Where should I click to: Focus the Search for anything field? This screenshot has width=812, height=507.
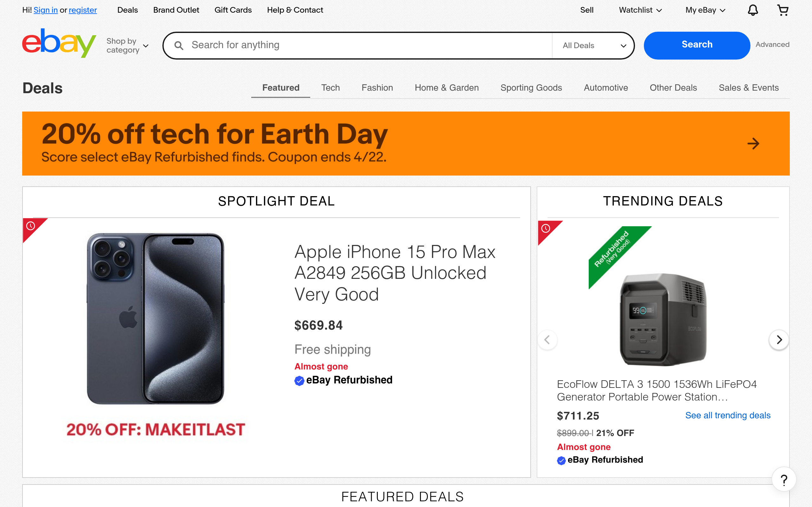(x=369, y=45)
